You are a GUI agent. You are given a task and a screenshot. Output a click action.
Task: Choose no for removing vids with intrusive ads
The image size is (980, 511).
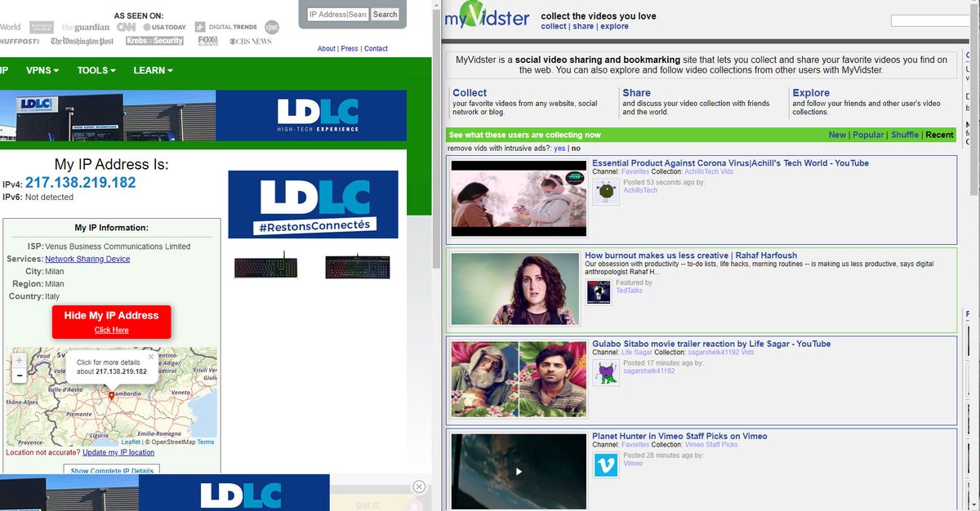pos(576,149)
